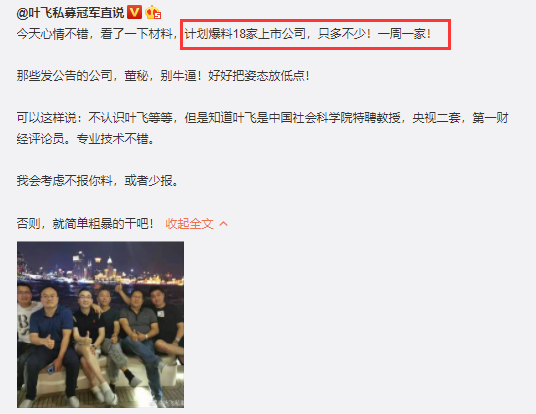Click the line 我会考虑不报你料，或者少报。
The image size is (536, 414).
pos(97,181)
